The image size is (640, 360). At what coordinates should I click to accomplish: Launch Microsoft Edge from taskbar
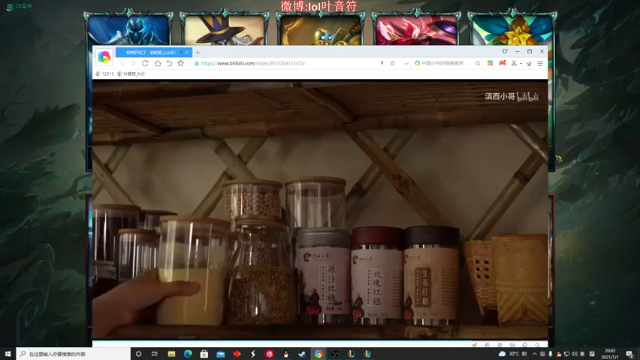coord(188,354)
